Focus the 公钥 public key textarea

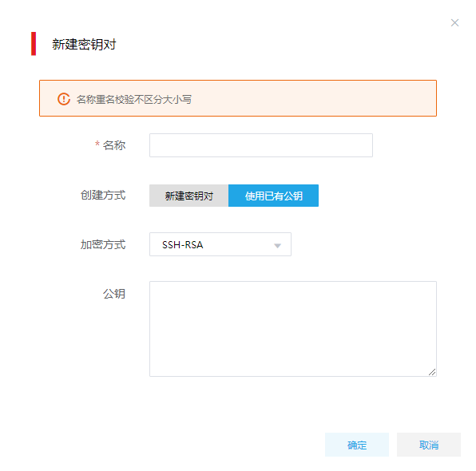tap(293, 329)
